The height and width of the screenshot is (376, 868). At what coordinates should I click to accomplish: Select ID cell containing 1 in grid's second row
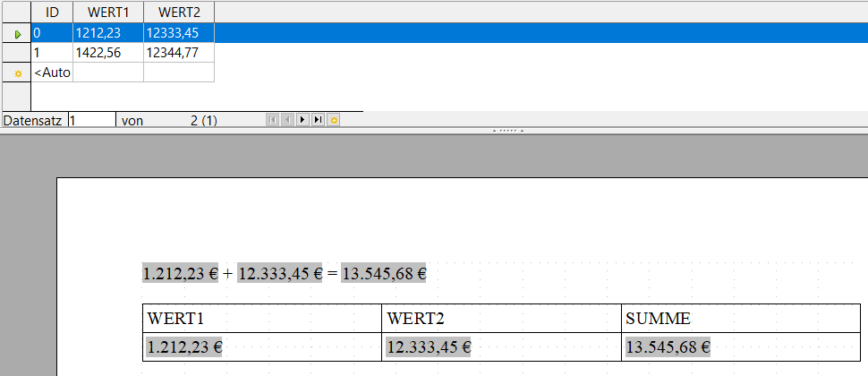(52, 53)
